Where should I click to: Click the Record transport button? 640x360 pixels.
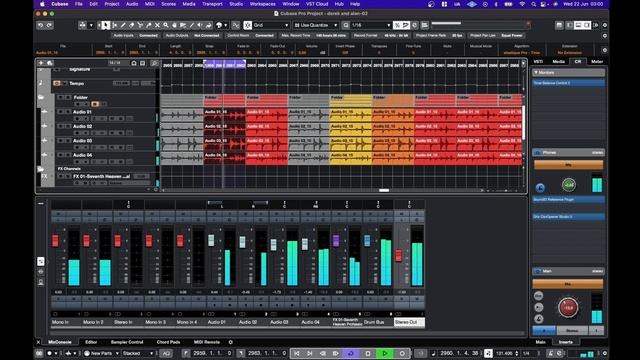point(402,353)
